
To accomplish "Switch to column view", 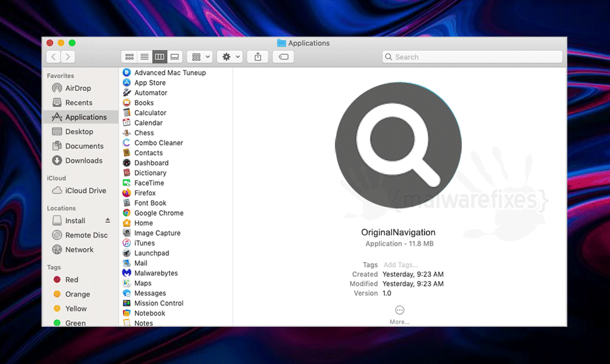I will [x=159, y=57].
